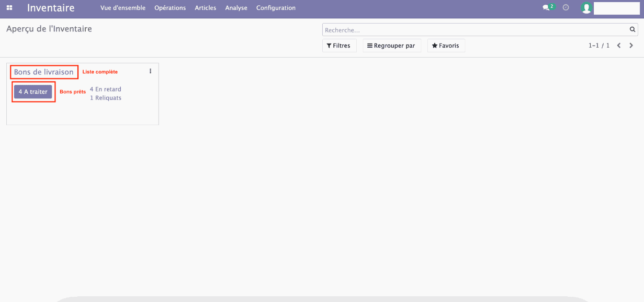Image resolution: width=644 pixels, height=302 pixels.
Task: Open the 4 En retard link
Action: click(105, 89)
